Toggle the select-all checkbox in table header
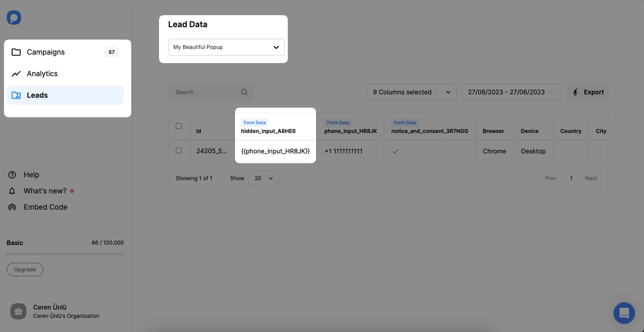Image resolution: width=644 pixels, height=332 pixels. [x=179, y=126]
